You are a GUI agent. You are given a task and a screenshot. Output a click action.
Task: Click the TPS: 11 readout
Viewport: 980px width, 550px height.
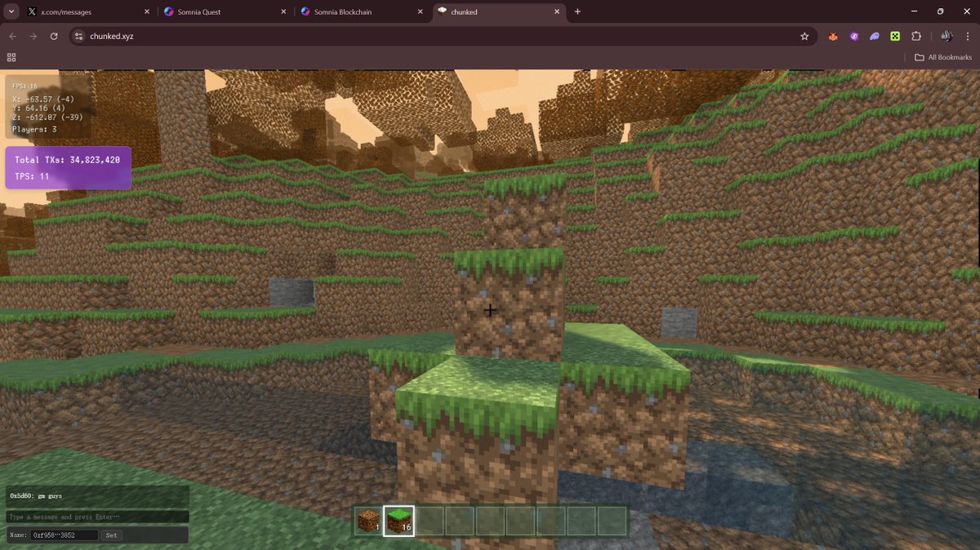pos(32,176)
